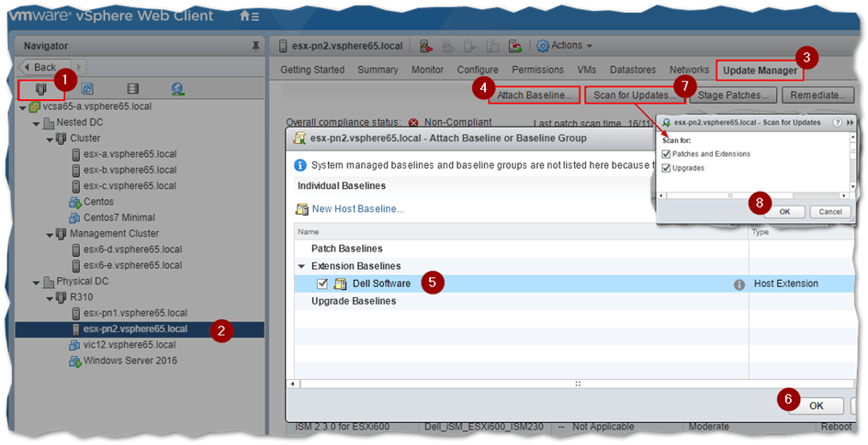Image resolution: width=868 pixels, height=445 pixels.
Task: Go back using the Navigator Back button
Action: tap(45, 67)
